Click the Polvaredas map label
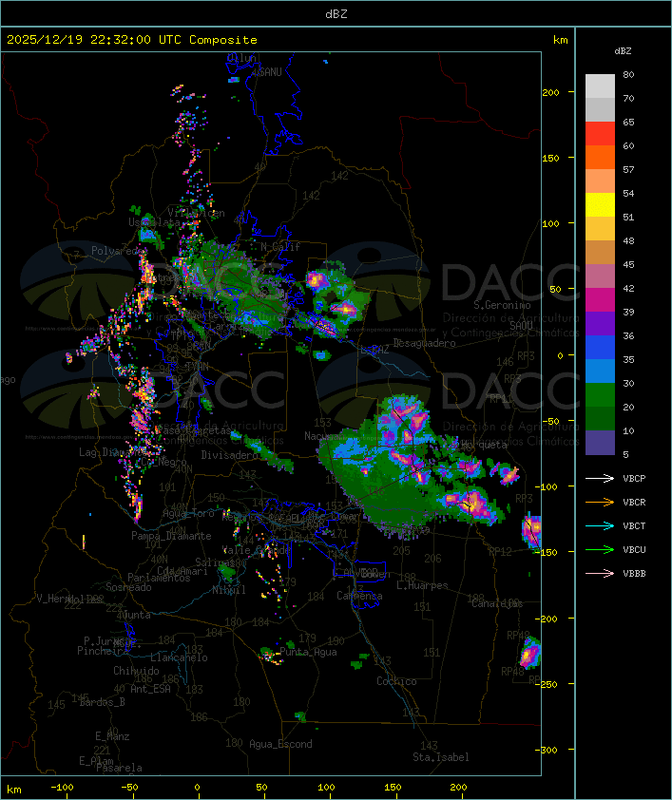672x800 pixels. (x=118, y=251)
